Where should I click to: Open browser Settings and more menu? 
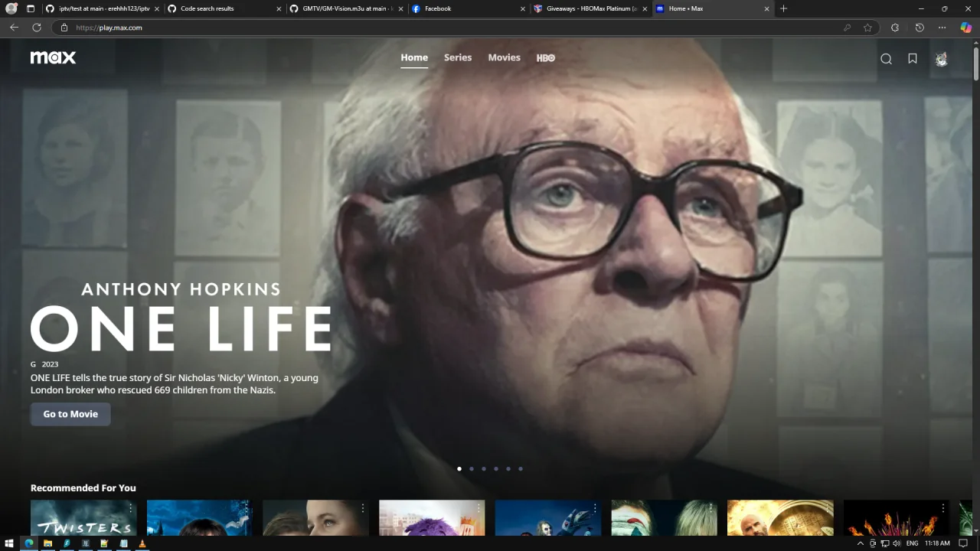(942, 28)
